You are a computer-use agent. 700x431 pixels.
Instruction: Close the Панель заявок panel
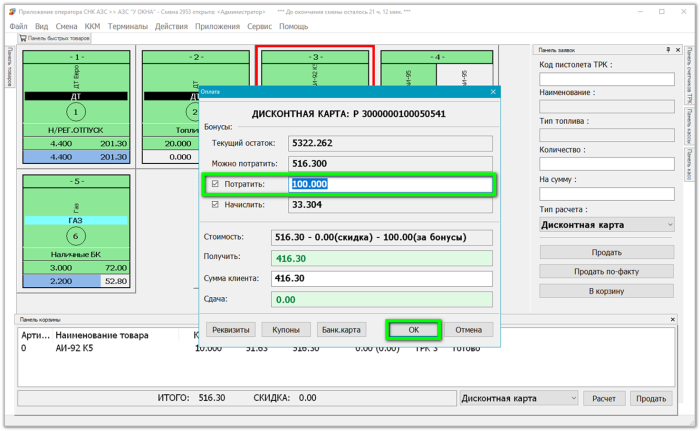point(678,50)
